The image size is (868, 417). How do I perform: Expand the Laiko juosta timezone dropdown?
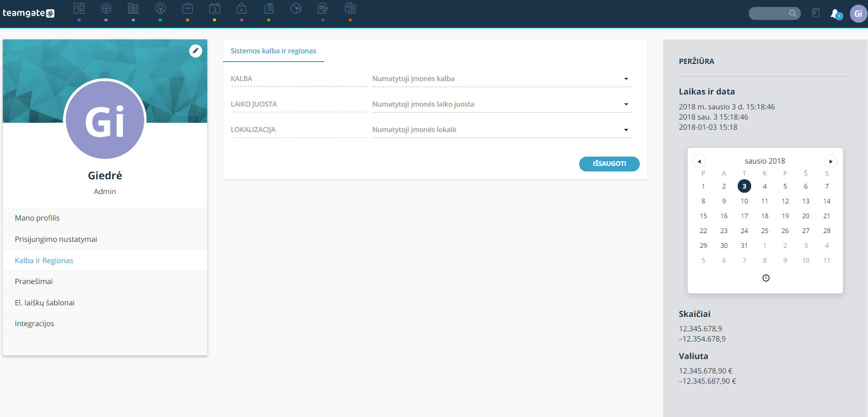click(x=502, y=104)
